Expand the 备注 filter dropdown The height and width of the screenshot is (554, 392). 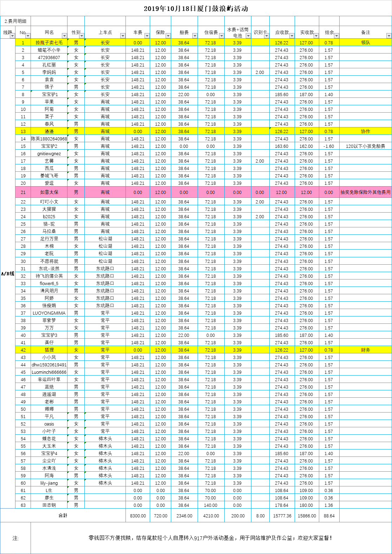pyautogui.click(x=388, y=36)
